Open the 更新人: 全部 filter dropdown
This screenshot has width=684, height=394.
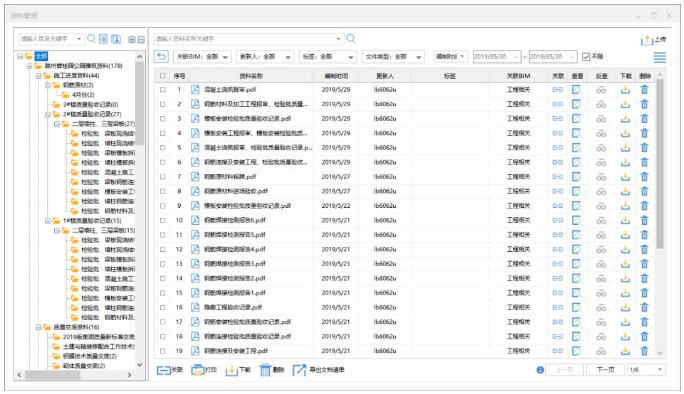[x=265, y=57]
